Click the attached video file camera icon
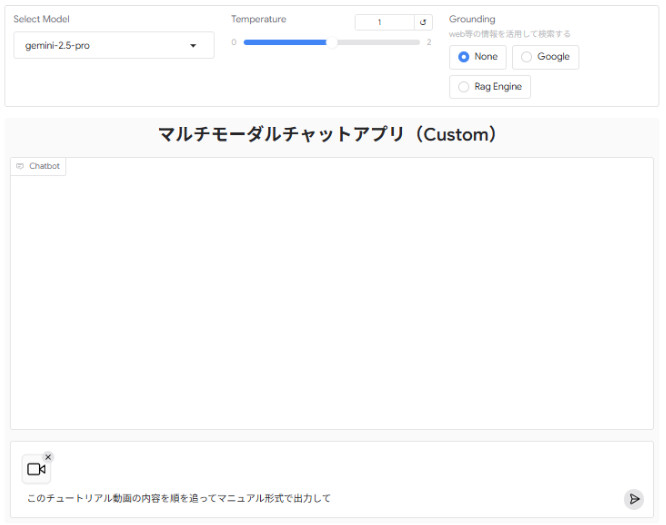 pyautogui.click(x=36, y=469)
